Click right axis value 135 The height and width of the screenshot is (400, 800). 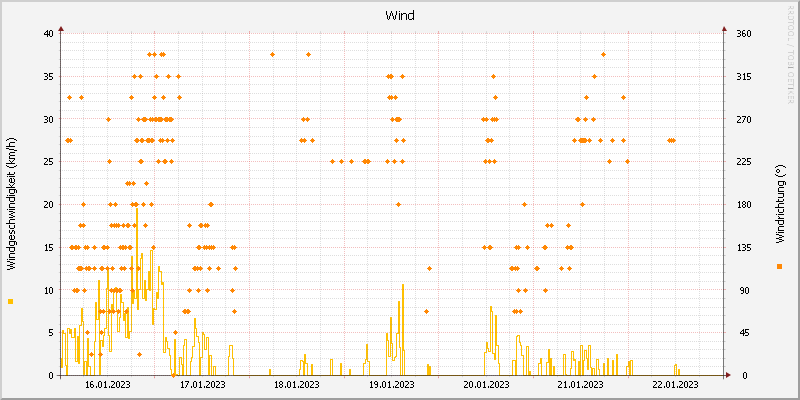(x=744, y=247)
